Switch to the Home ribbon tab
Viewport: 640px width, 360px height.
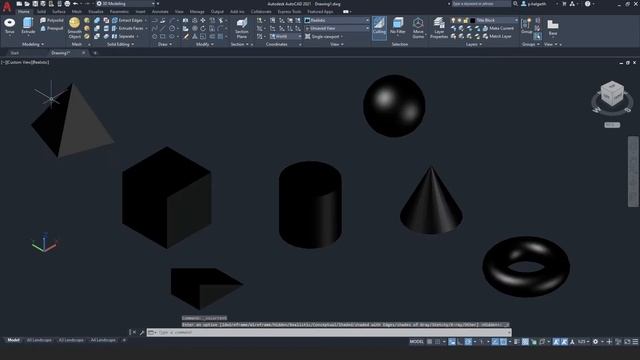pyautogui.click(x=24, y=11)
